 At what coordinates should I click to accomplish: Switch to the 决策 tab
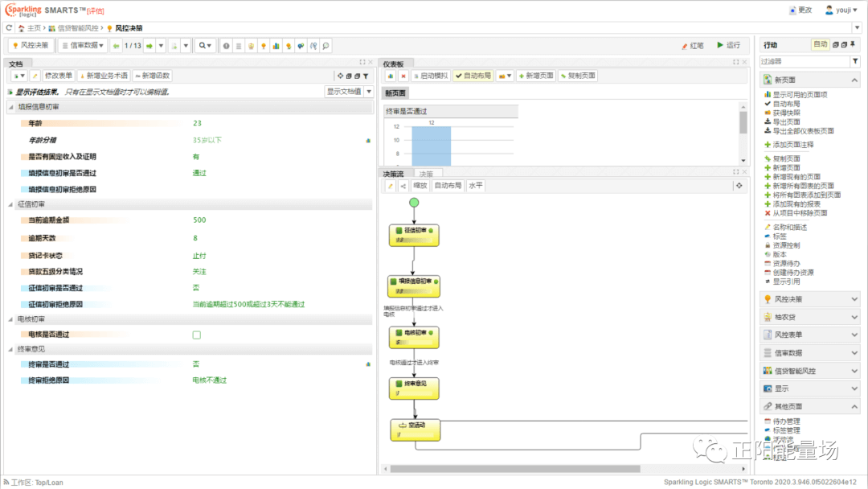click(426, 174)
